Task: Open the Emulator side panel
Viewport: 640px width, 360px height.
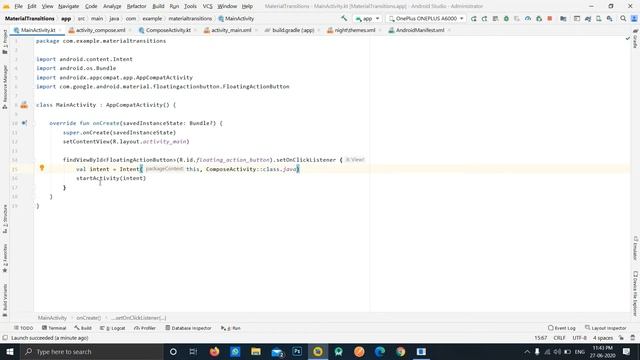Action: click(x=636, y=248)
